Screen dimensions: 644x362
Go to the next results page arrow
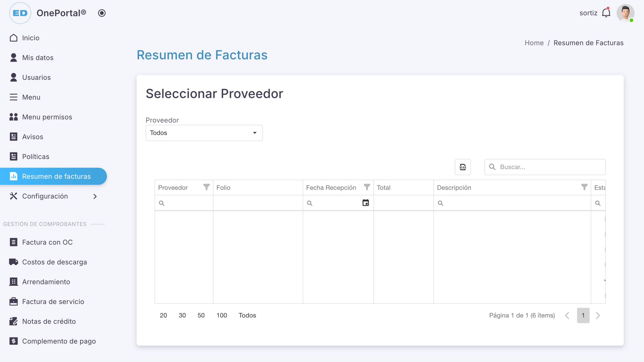tap(598, 315)
